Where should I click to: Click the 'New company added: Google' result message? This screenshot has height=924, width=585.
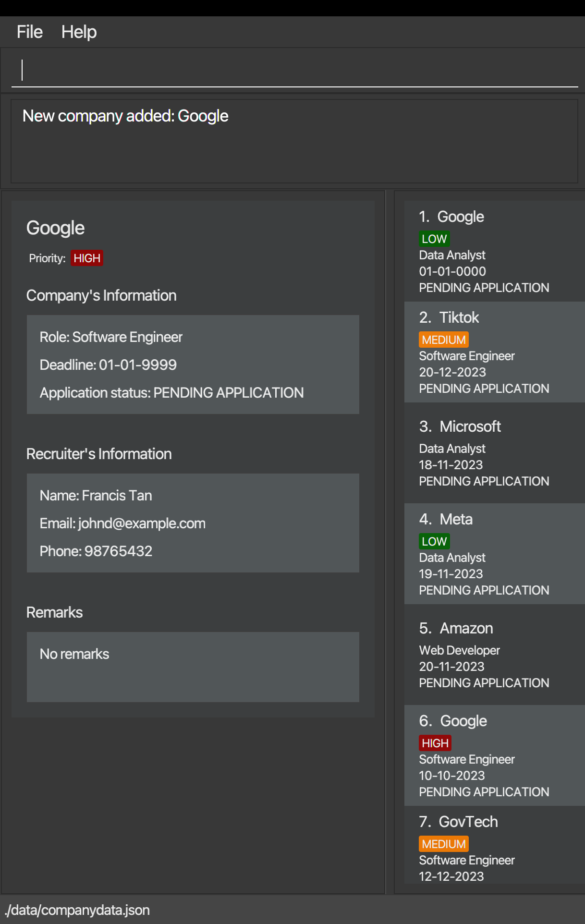point(125,116)
